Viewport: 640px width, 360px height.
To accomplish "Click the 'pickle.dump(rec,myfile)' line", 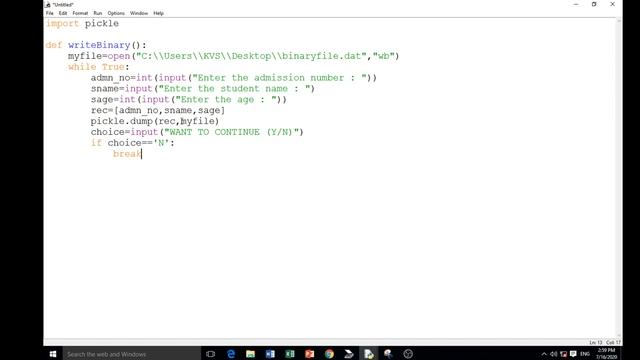I will coord(155,121).
